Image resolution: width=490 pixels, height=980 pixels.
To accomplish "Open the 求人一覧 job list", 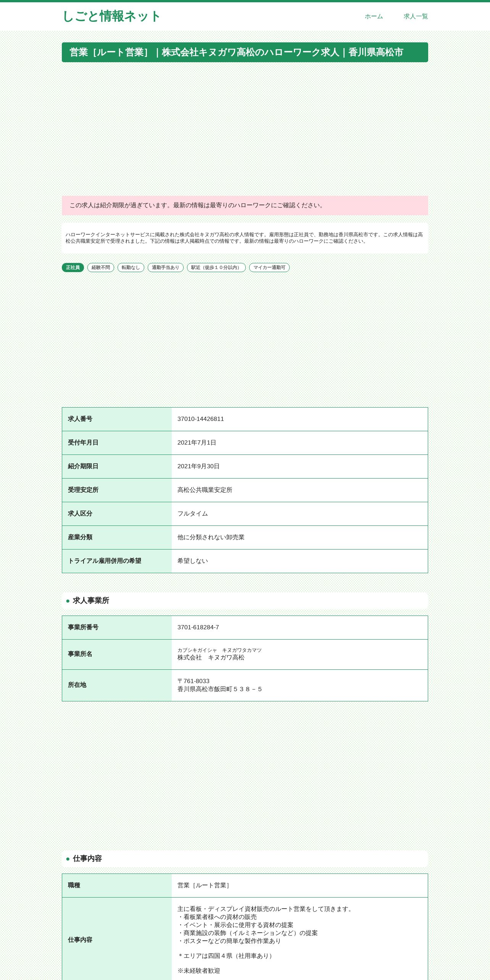I will (x=416, y=16).
